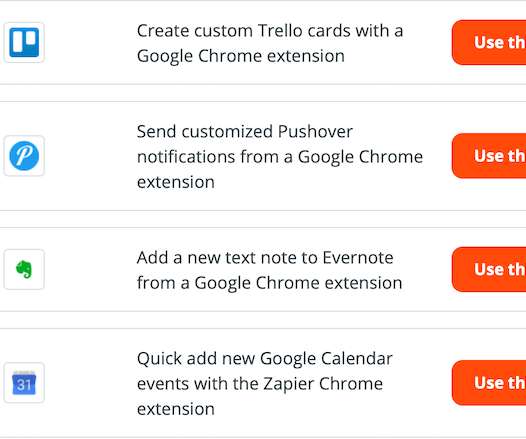
Task: Use this Zap for Google Calendar events
Action: tap(489, 383)
